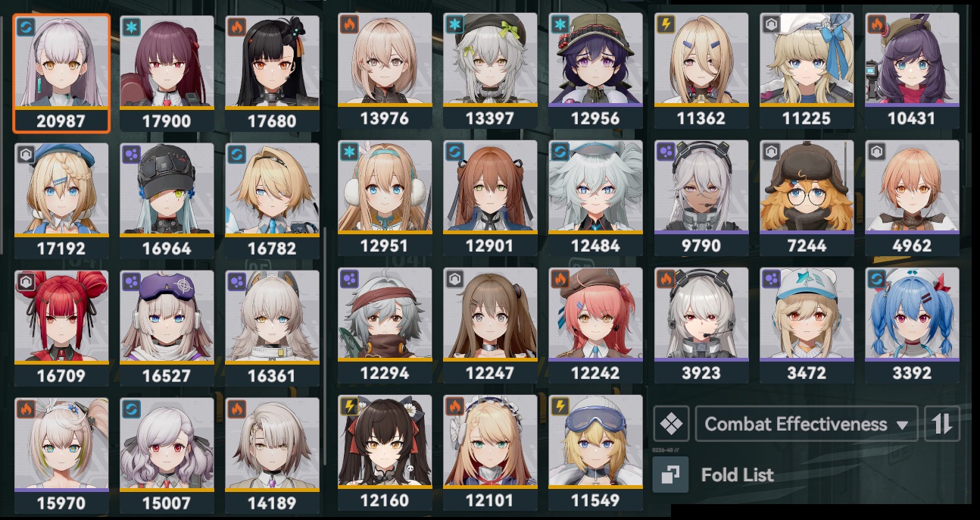Image resolution: width=980 pixels, height=520 pixels.
Task: Pick the bear-hat character with 3472
Action: [807, 325]
